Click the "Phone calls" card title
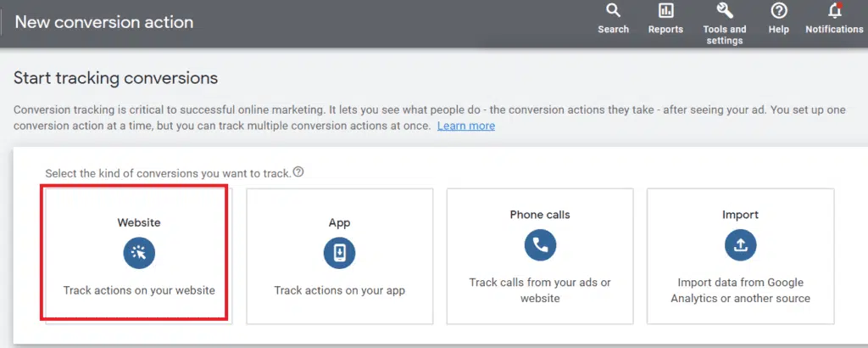Screen dimensions: 868x348 coord(540,215)
